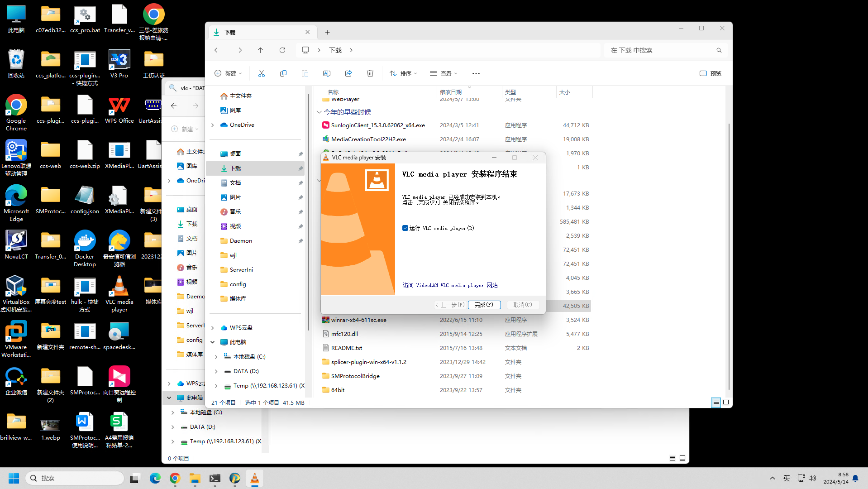Open the 新建 dropdown in Downloads toolbar
868x489 pixels.
pyautogui.click(x=229, y=73)
